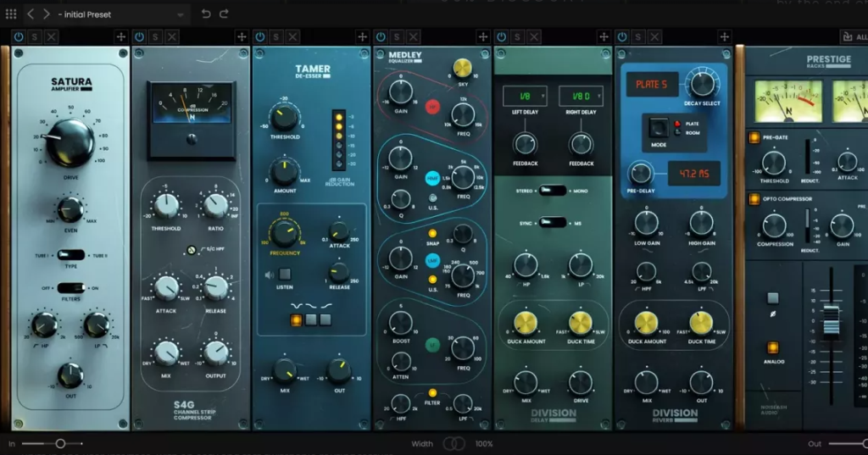
Task: Solo the Division Reverb module
Action: 638,37
